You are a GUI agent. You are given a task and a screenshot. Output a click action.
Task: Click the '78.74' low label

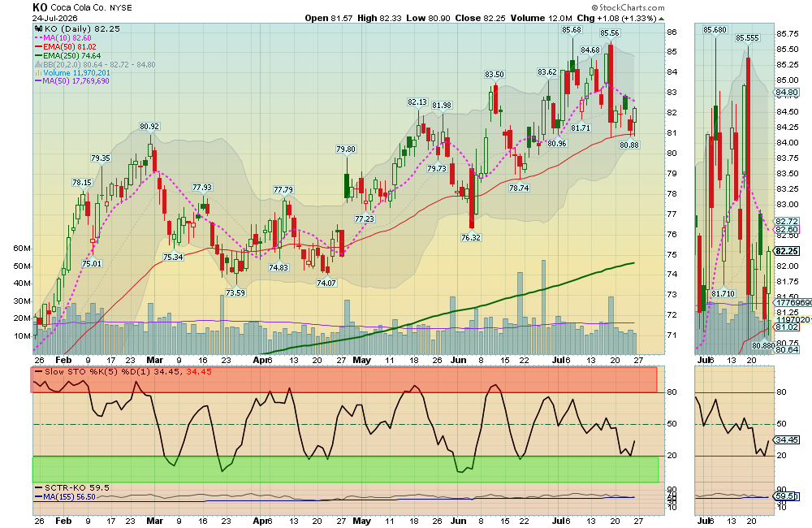(x=519, y=188)
